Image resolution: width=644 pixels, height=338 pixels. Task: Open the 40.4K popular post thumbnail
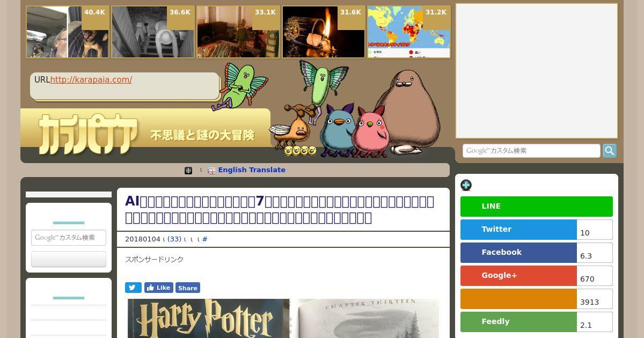pos(68,32)
